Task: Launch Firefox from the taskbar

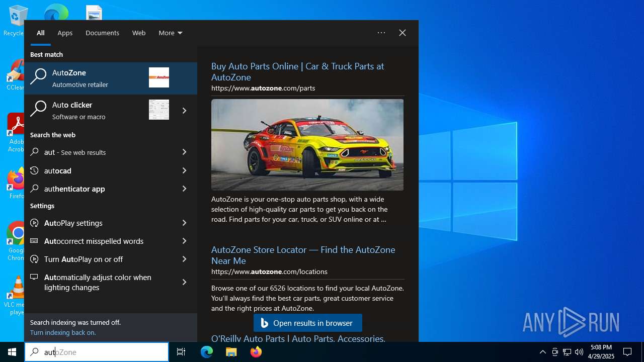Action: (256, 352)
